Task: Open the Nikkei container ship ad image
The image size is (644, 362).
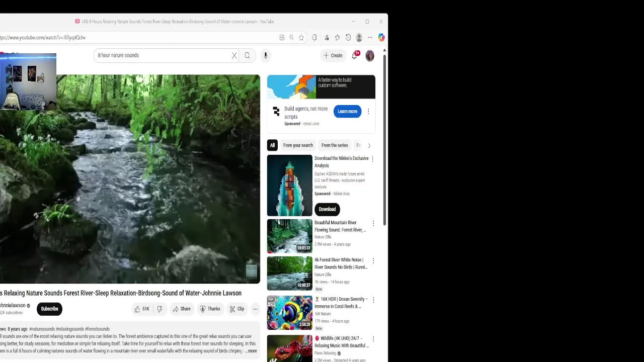Action: click(290, 186)
